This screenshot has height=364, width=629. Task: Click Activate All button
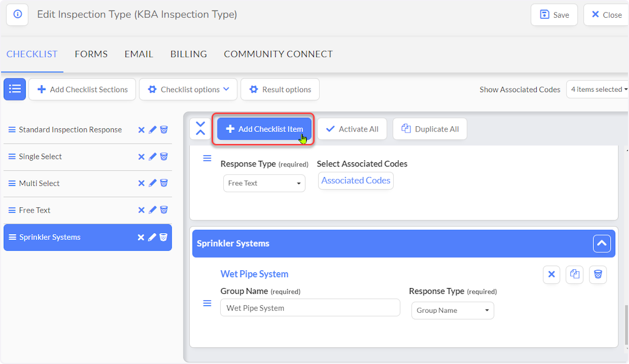[x=352, y=129]
